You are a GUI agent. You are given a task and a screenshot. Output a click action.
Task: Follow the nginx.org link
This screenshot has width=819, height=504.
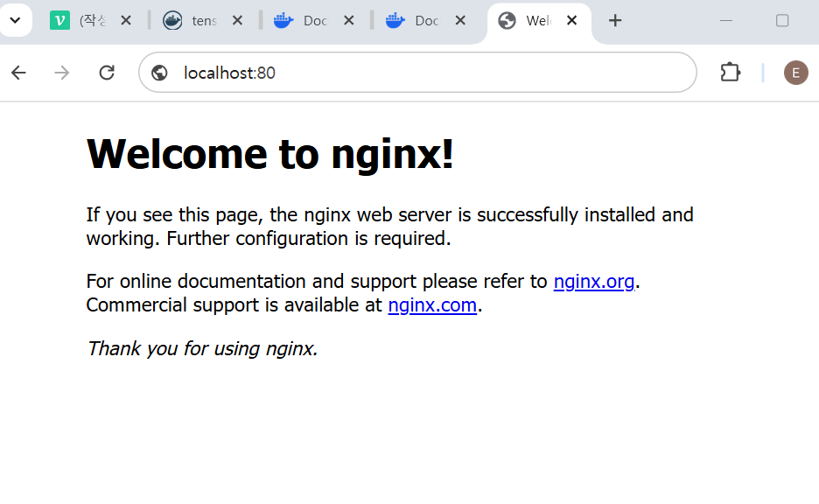click(594, 282)
